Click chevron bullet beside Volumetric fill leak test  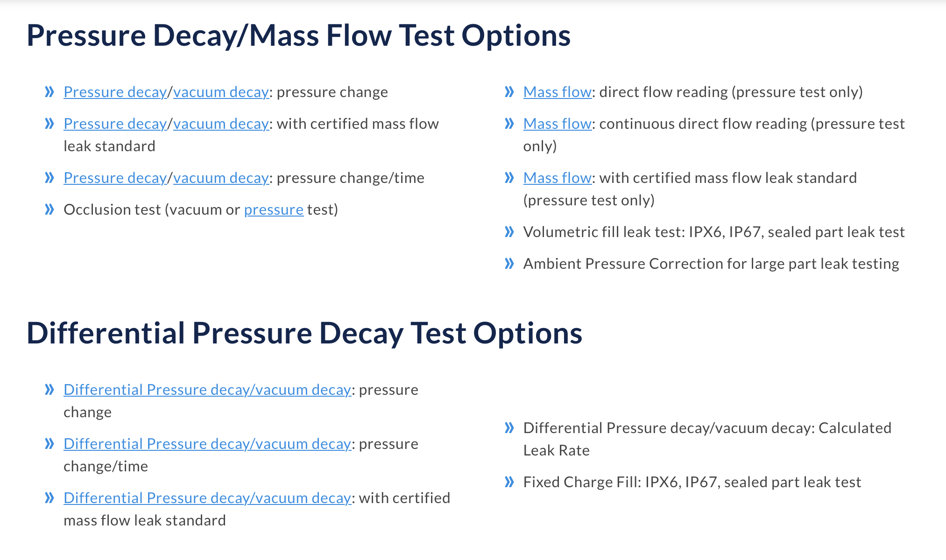(509, 232)
